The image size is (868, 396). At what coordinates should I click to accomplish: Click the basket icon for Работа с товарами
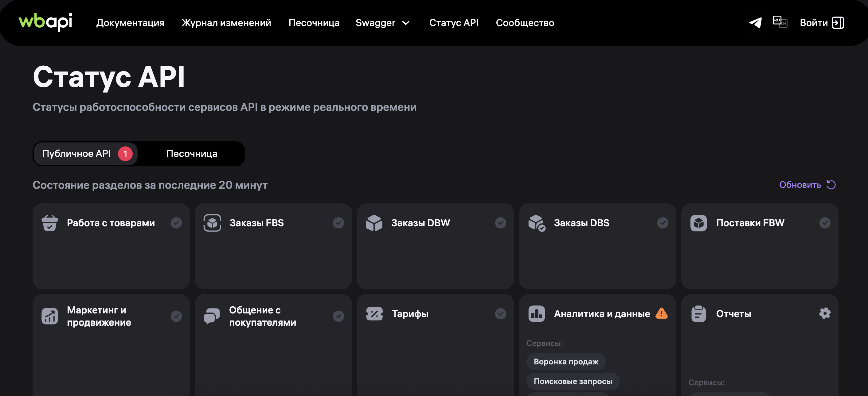point(49,223)
